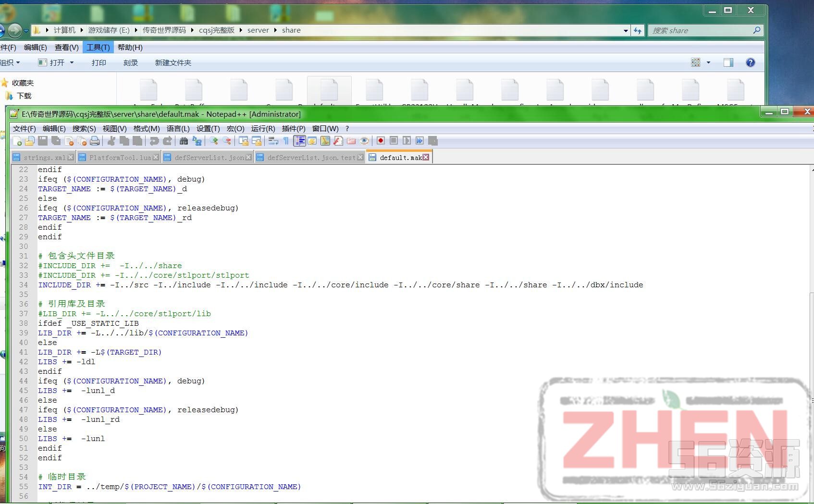Toggle Explorer preview pane button

728,62
